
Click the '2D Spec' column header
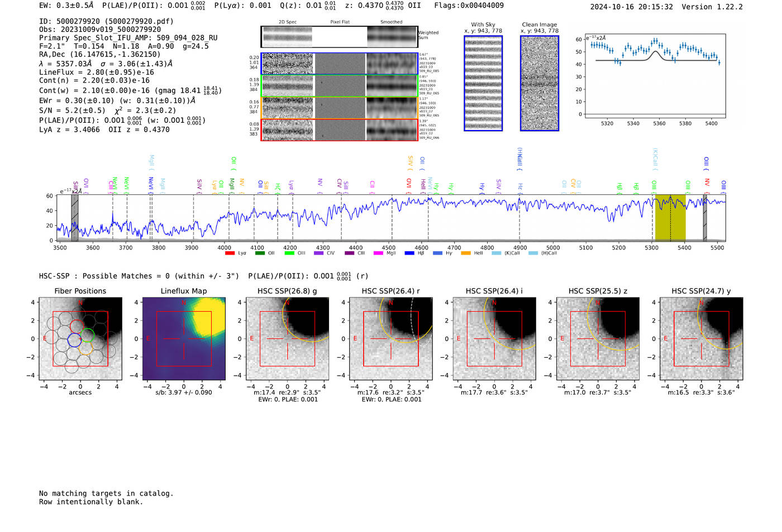(288, 22)
